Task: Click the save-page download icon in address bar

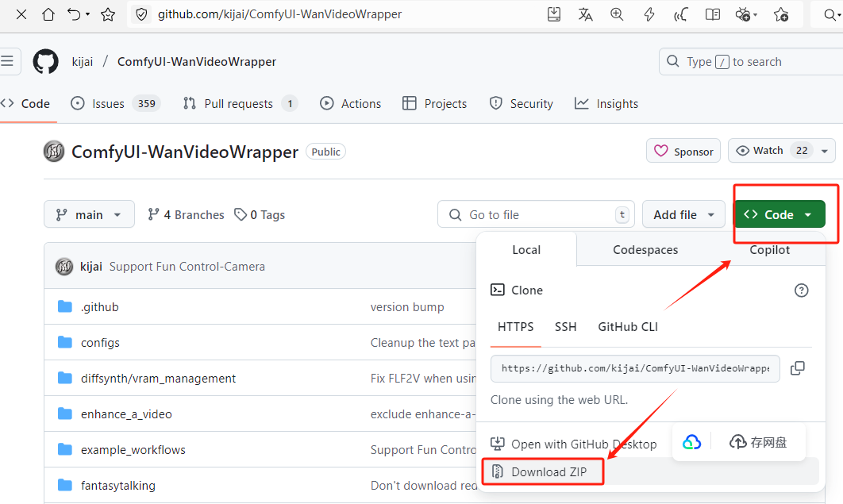Action: pyautogui.click(x=554, y=14)
